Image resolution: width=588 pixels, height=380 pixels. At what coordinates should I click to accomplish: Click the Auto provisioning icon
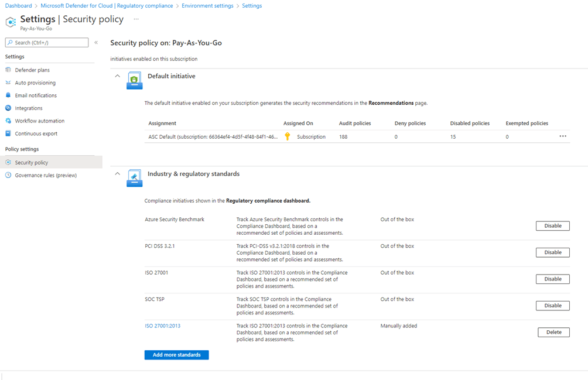8,83
